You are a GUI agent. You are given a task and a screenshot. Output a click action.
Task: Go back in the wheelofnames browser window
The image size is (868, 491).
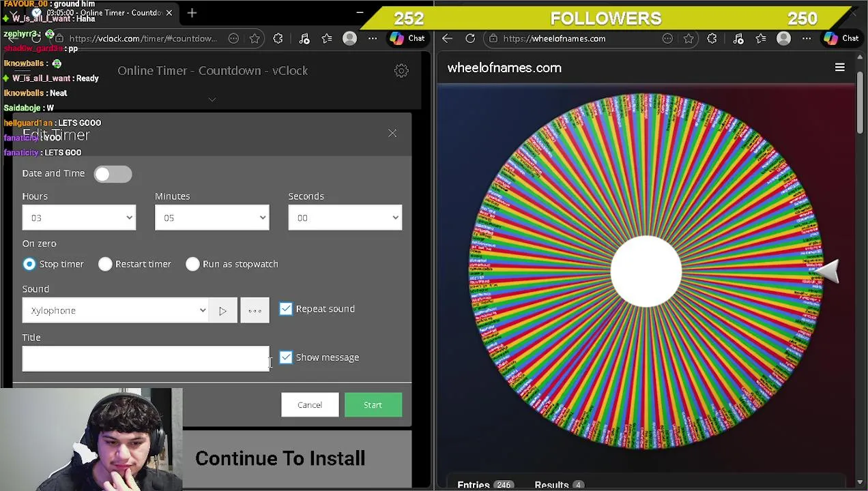447,38
